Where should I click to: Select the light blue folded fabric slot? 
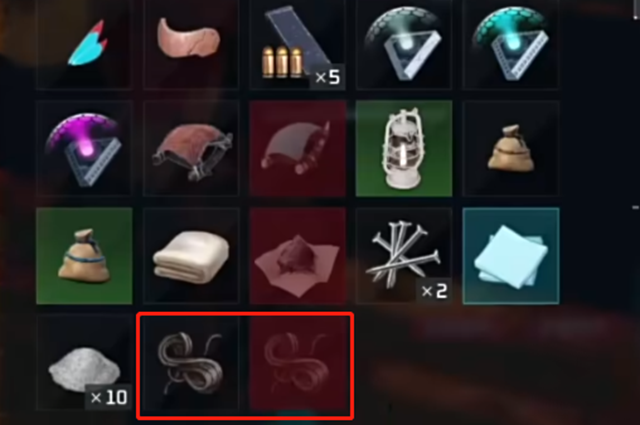click(x=511, y=256)
